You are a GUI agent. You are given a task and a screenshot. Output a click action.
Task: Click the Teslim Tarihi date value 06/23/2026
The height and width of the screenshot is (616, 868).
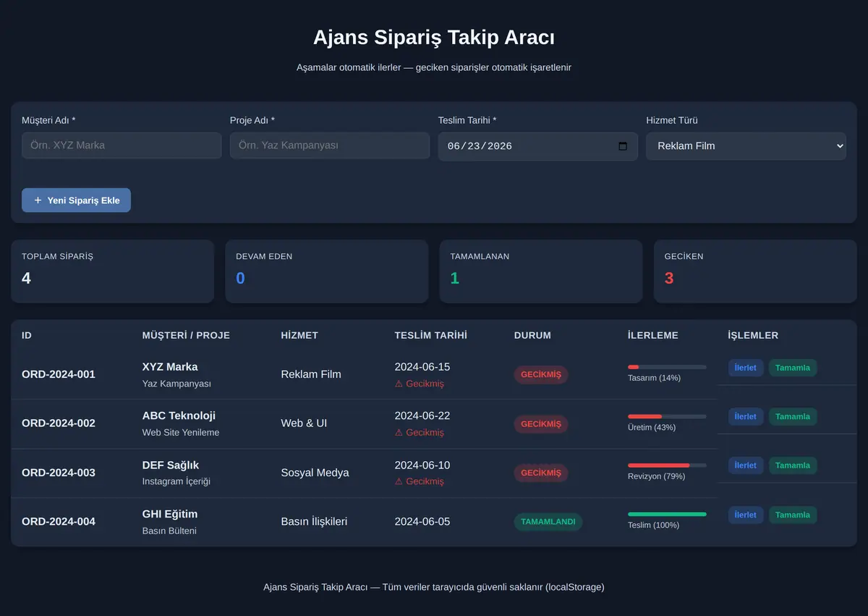(480, 146)
